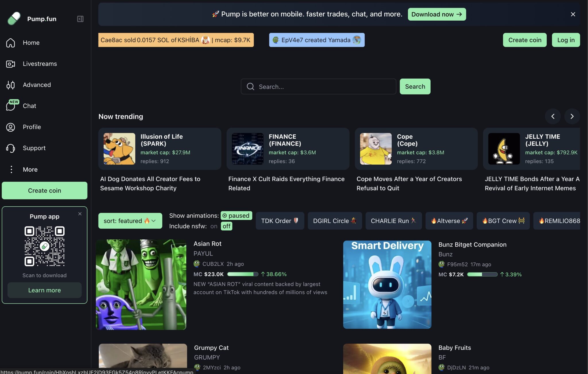Click the Log in button
The width and height of the screenshot is (588, 374).
click(566, 40)
